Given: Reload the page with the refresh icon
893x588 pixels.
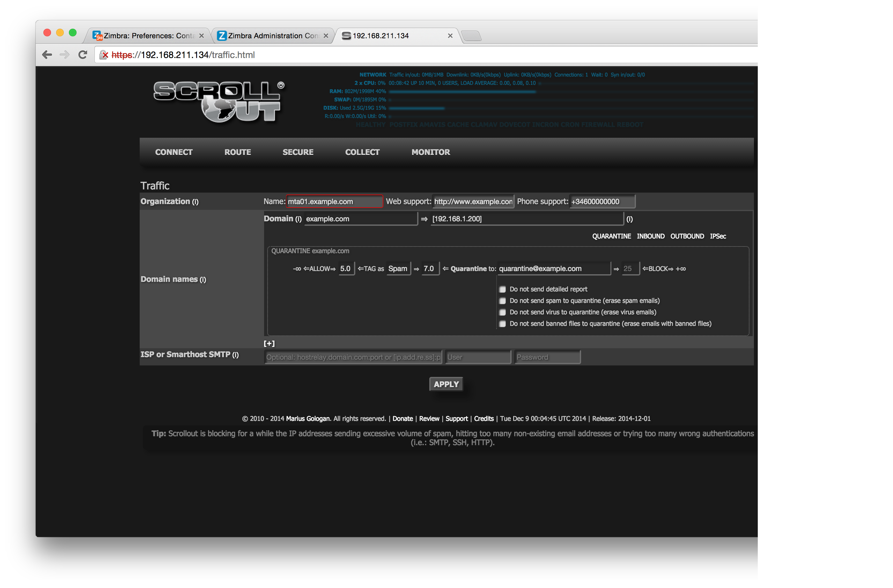Looking at the screenshot, I should [x=83, y=55].
